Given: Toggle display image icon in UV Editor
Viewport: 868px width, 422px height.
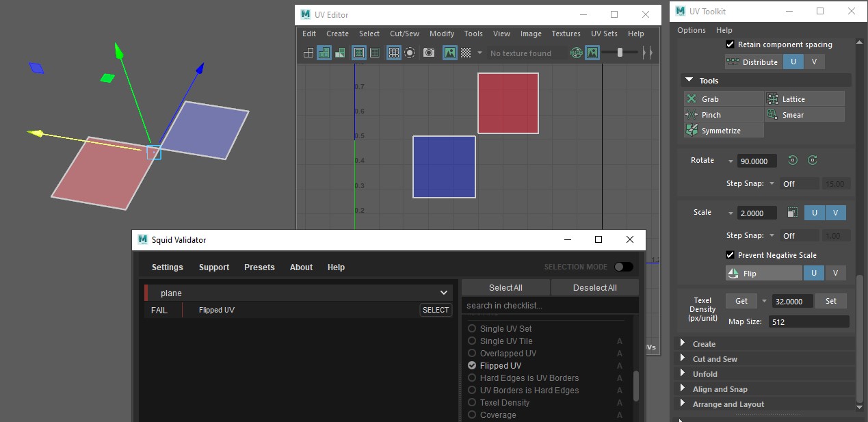Looking at the screenshot, I should 450,53.
